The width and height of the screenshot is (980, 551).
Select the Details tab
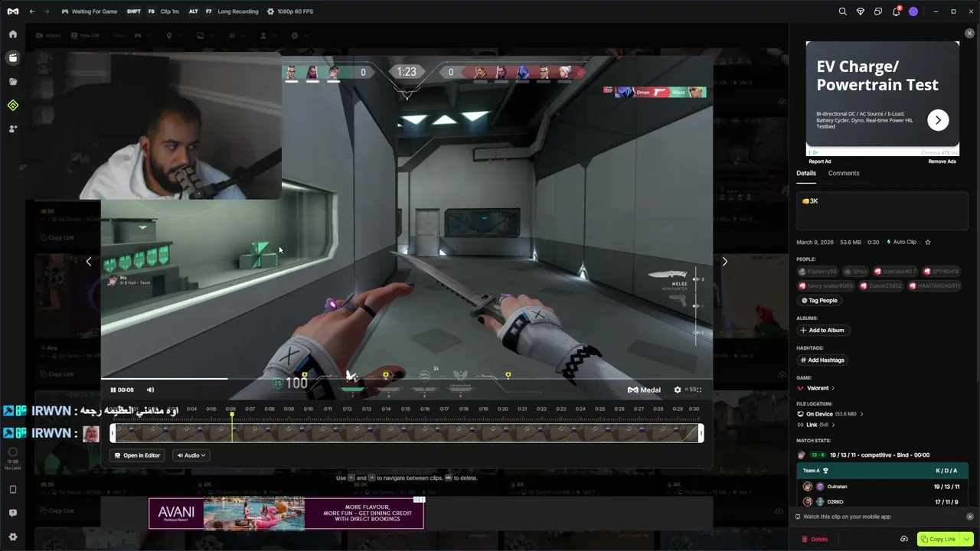(806, 173)
